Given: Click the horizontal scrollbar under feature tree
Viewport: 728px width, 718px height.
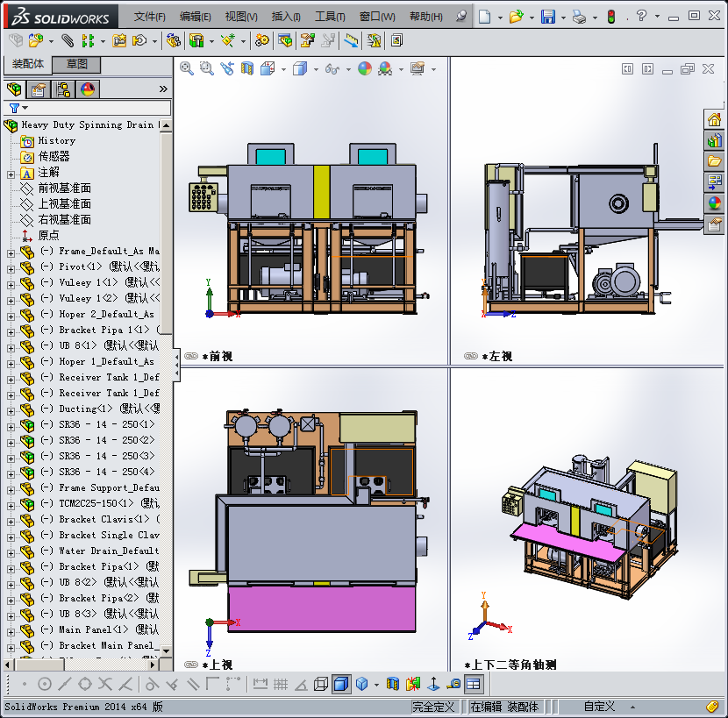Looking at the screenshot, I should pos(39,665).
